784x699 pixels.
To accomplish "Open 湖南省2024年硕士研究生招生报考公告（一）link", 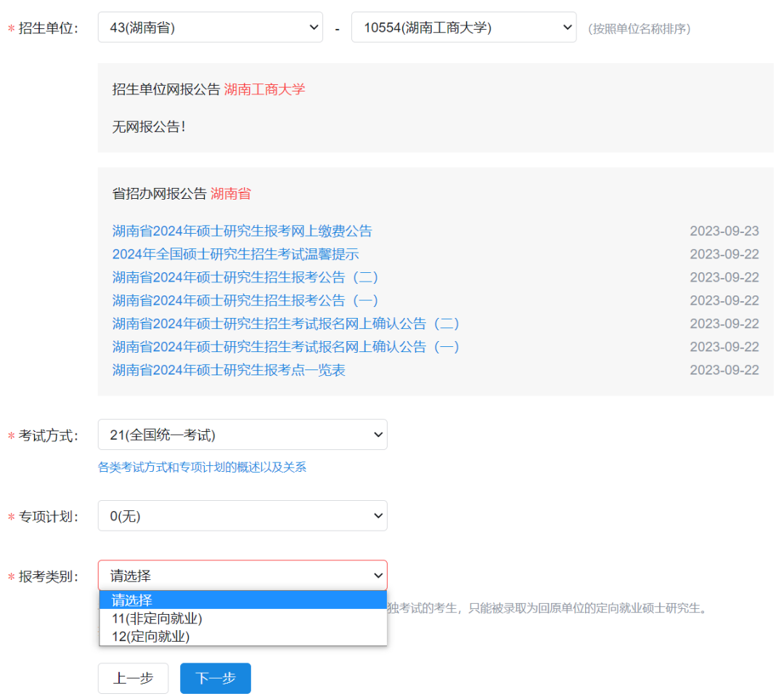I will pyautogui.click(x=245, y=301).
